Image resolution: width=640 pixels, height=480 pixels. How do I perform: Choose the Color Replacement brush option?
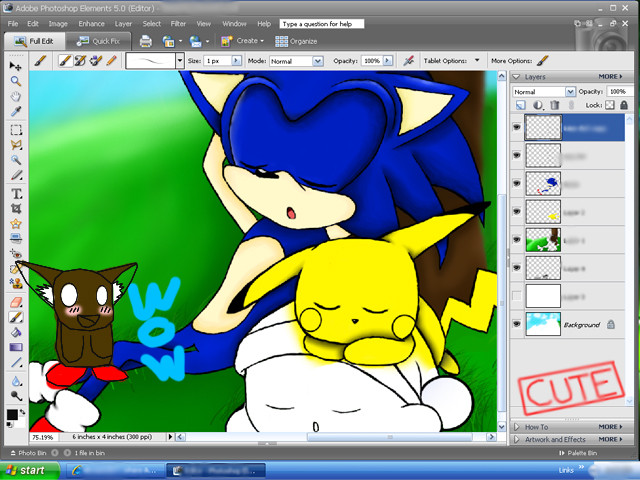tap(96, 61)
